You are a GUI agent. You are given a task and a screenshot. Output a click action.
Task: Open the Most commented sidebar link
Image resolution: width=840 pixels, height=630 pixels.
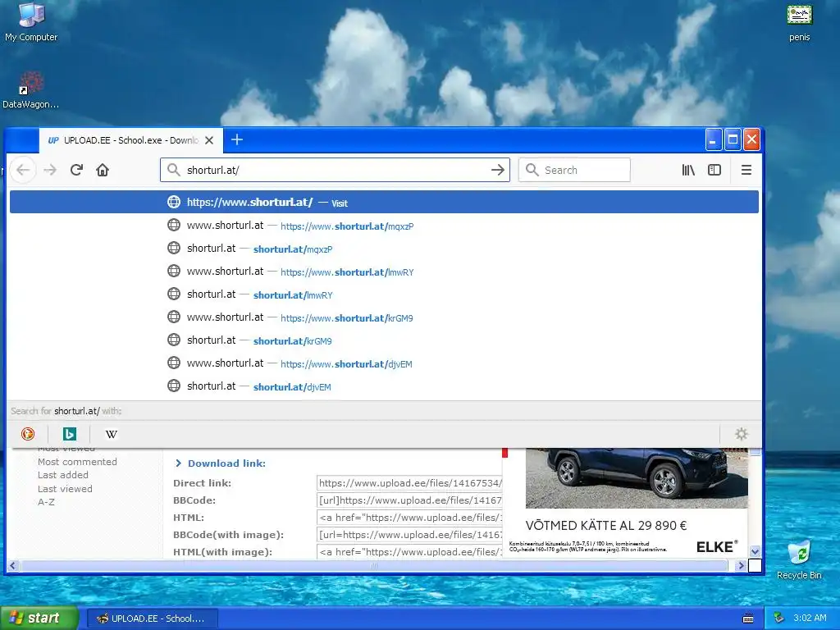[77, 462]
